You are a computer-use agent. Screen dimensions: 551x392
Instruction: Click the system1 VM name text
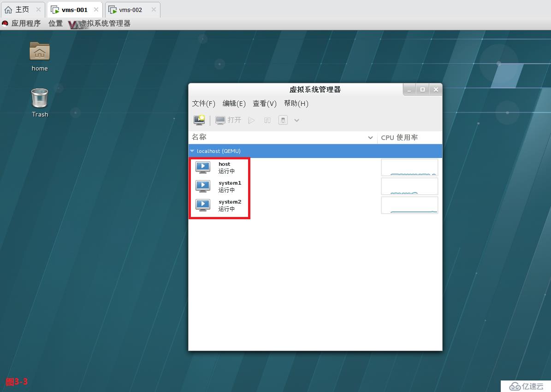pyautogui.click(x=230, y=183)
